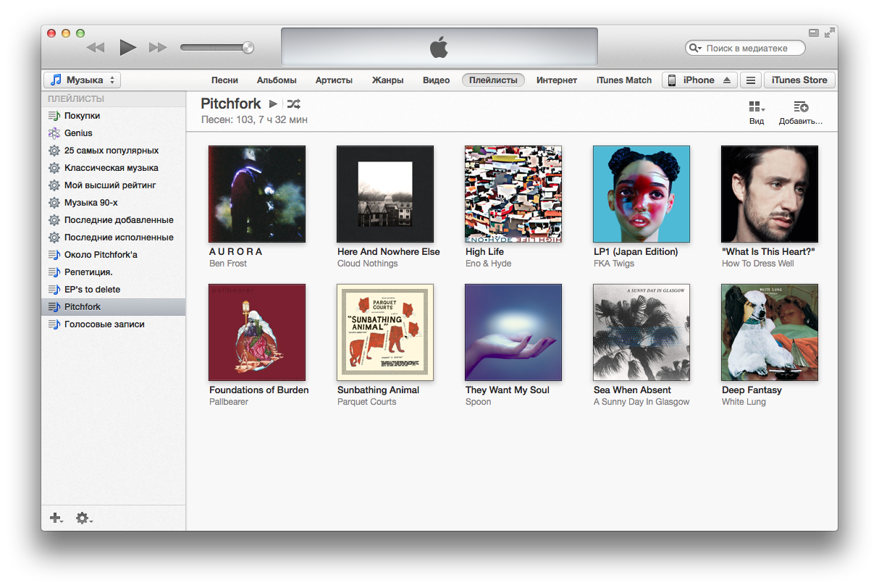
Task: Select Genius in the sidebar
Action: tap(113, 133)
